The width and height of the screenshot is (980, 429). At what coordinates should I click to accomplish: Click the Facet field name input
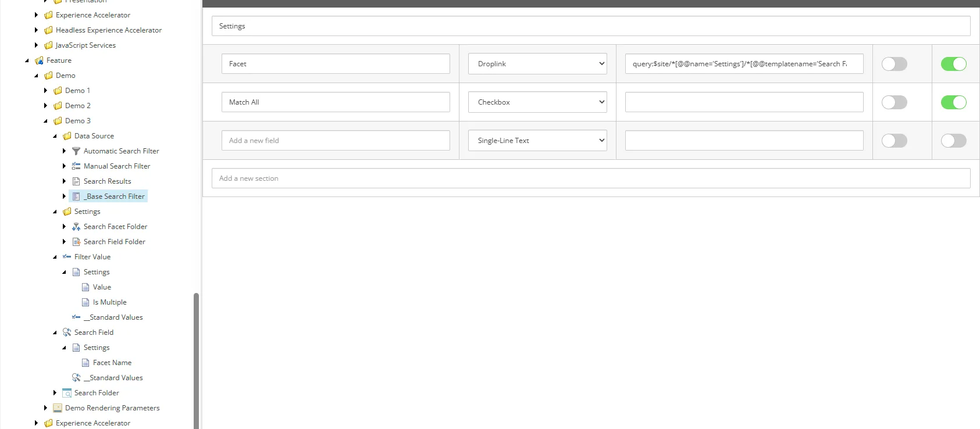[336, 64]
